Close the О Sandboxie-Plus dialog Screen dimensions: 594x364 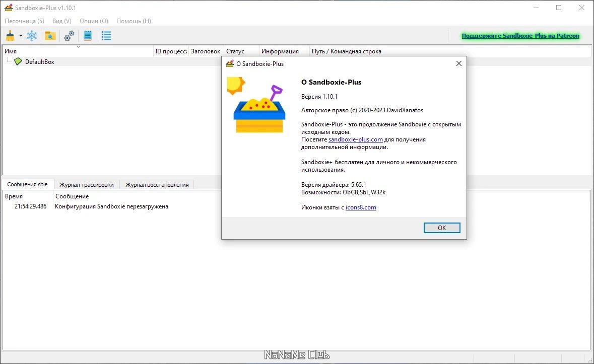(459, 63)
